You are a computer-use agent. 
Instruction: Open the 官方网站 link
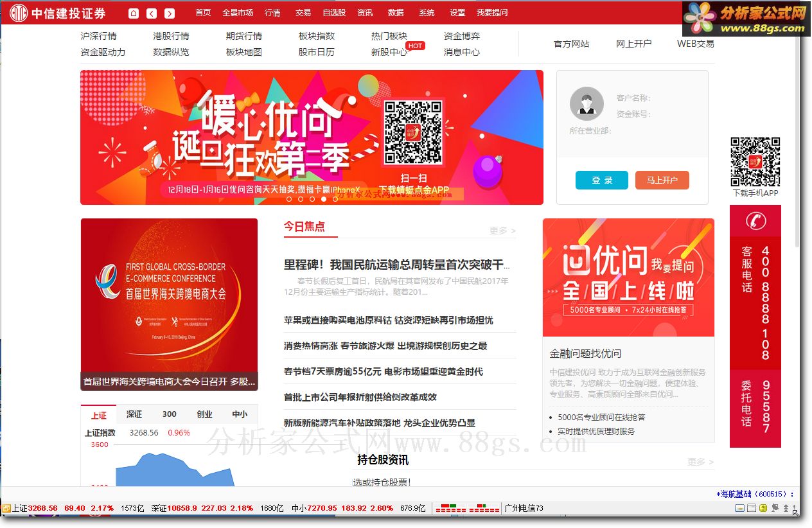(571, 44)
